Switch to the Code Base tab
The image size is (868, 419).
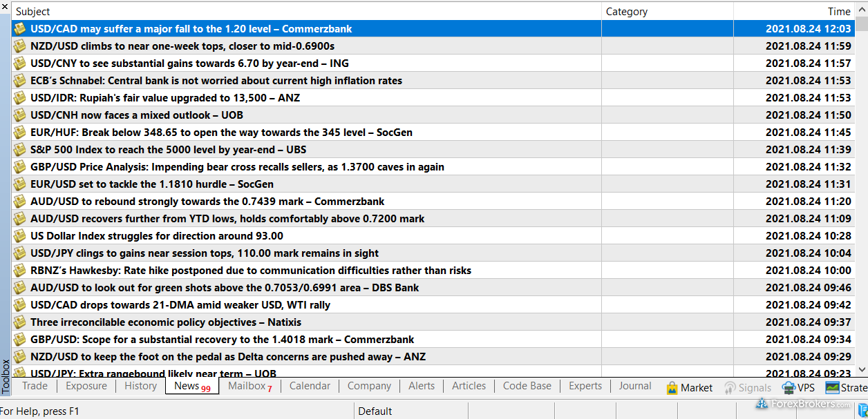click(x=527, y=386)
